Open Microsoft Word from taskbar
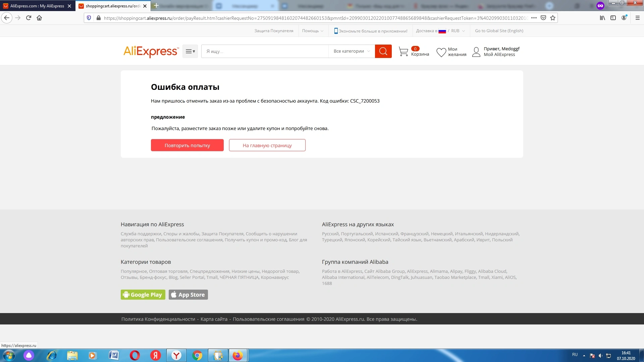The height and width of the screenshot is (362, 644). click(114, 355)
